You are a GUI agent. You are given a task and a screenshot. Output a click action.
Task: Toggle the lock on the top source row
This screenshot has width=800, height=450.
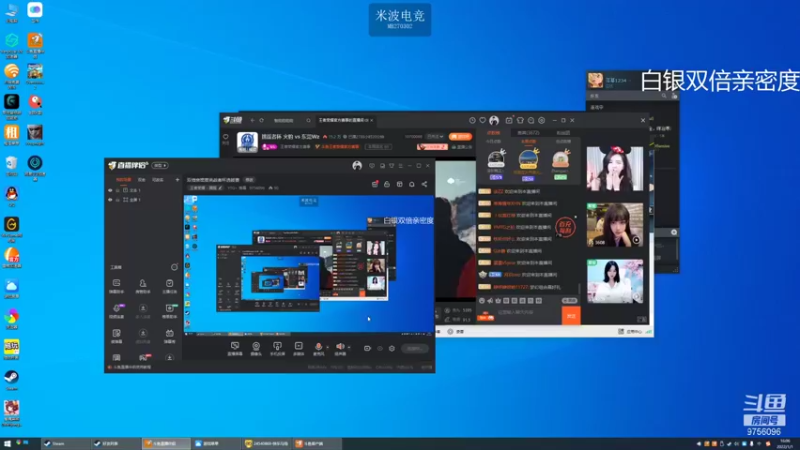click(x=118, y=190)
